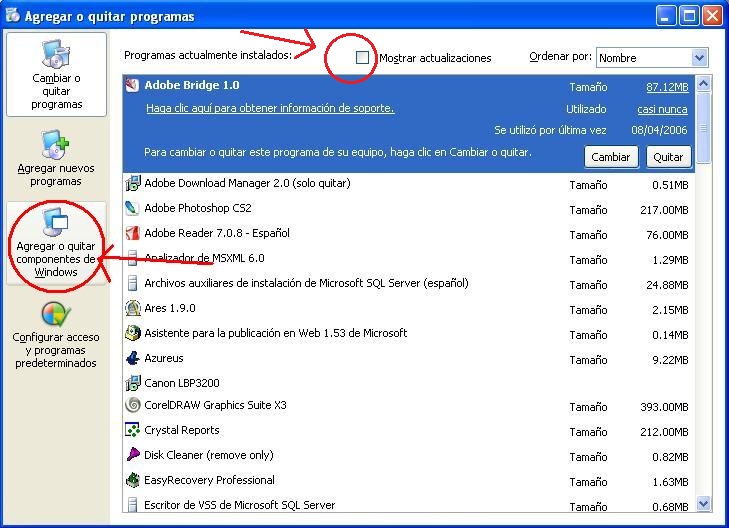Image resolution: width=729 pixels, height=528 pixels.
Task: Select Azureus entry
Action: 409,359
